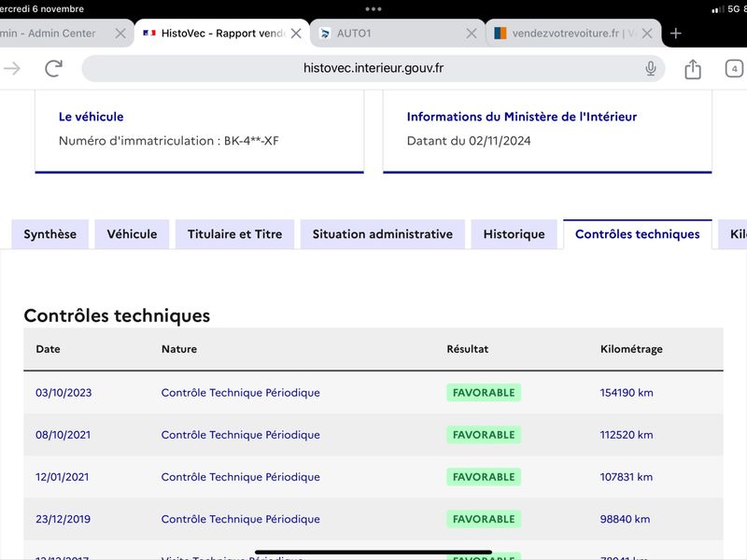Close the vendezvotrevoiture.fr tab
747x560 pixels.
(x=647, y=34)
